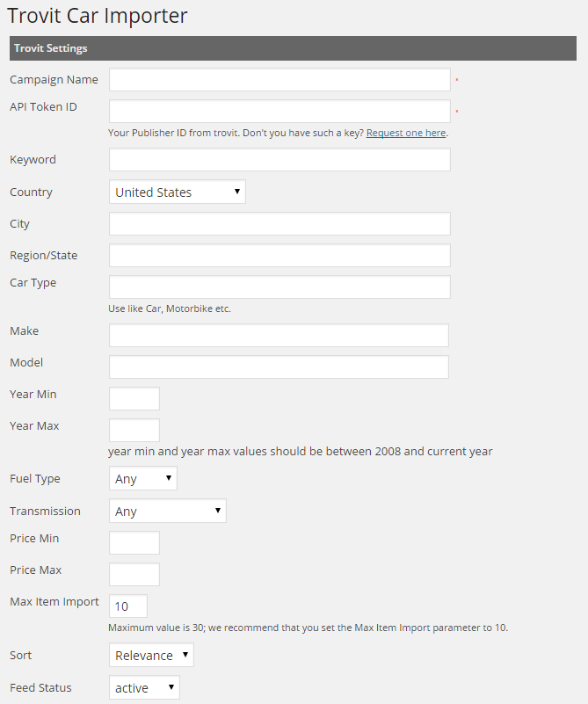Click the Year Max box
This screenshot has width=588, height=704.
tap(134, 431)
